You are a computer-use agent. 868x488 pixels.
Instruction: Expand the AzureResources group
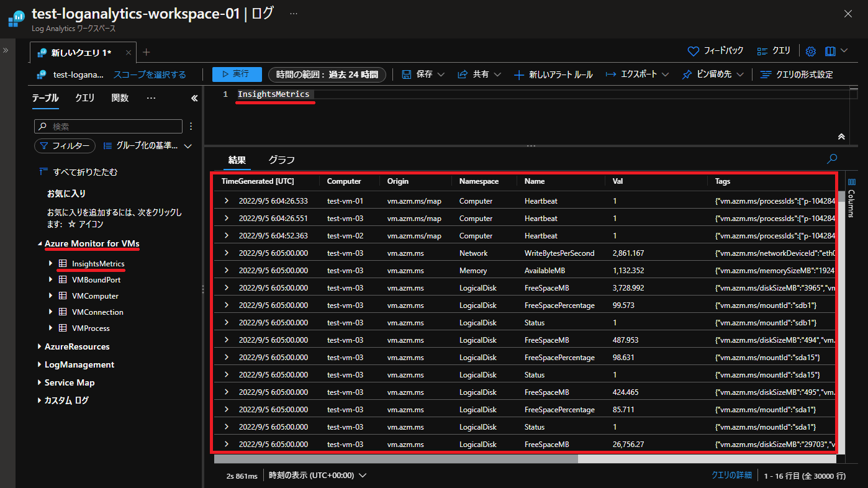[x=40, y=347]
